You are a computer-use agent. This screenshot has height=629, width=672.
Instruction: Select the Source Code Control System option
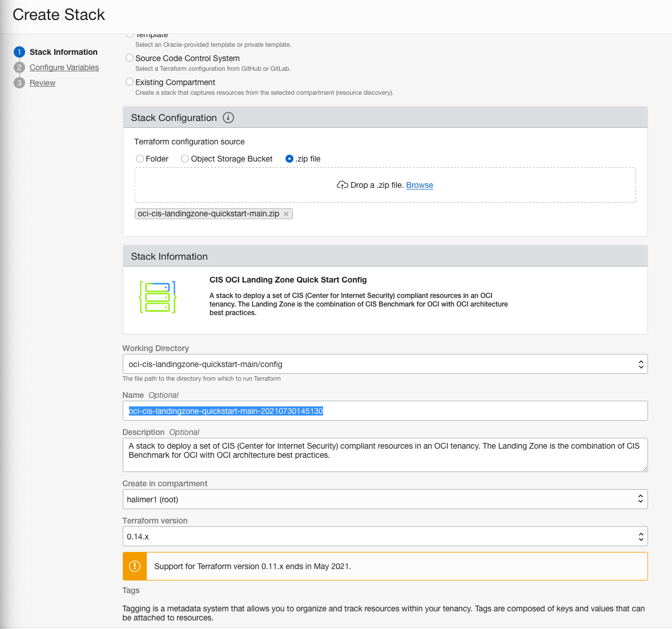pyautogui.click(x=129, y=58)
